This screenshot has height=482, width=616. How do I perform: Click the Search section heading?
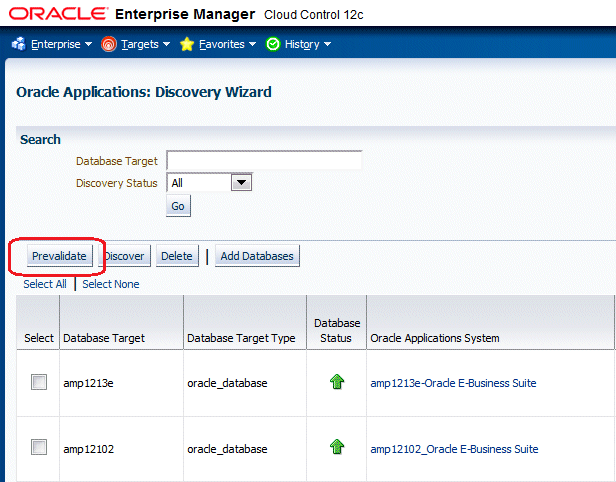tap(40, 139)
